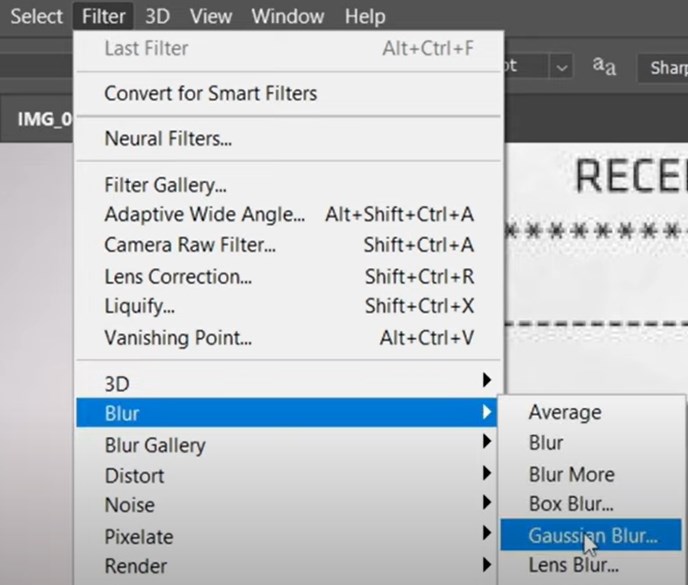Launch the Filter Gallery
Image resolution: width=688 pixels, height=585 pixels.
(165, 185)
